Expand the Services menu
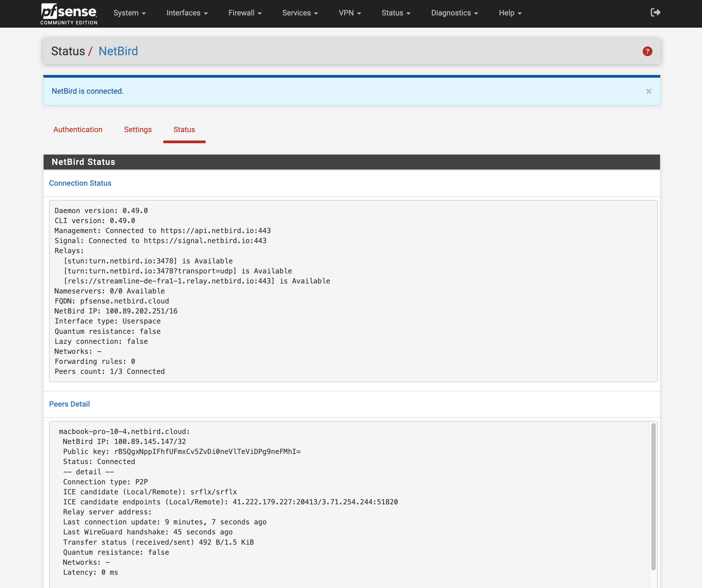This screenshot has height=588, width=702. pos(300,13)
